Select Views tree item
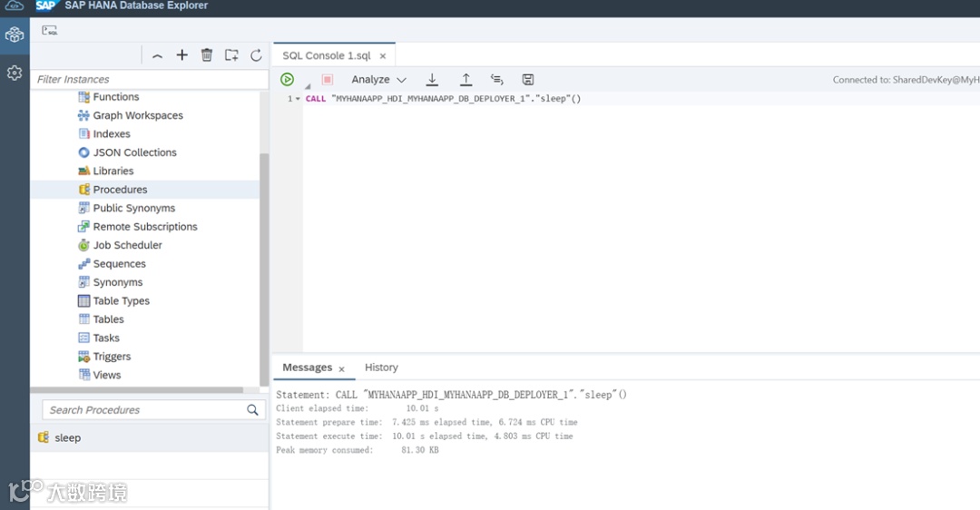The width and height of the screenshot is (980, 510). pos(107,375)
